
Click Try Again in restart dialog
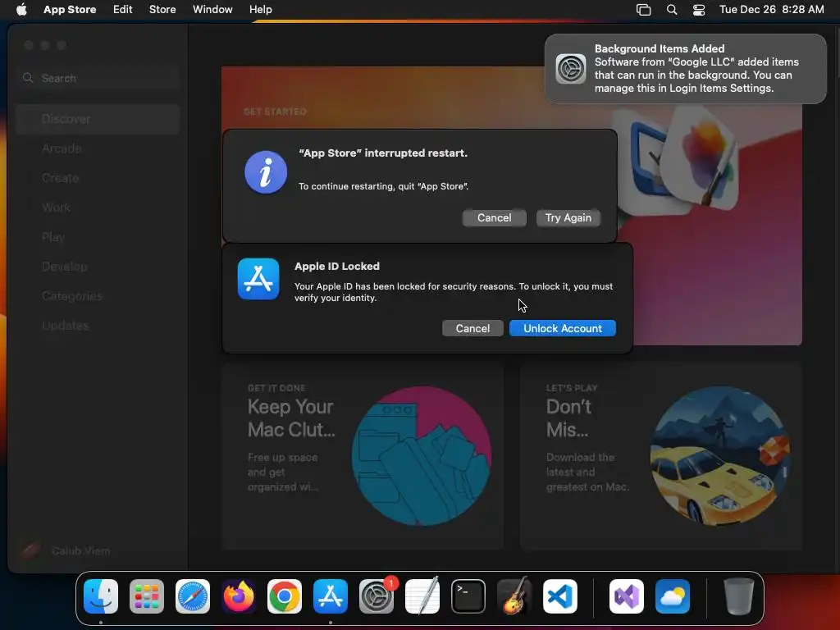(x=568, y=217)
